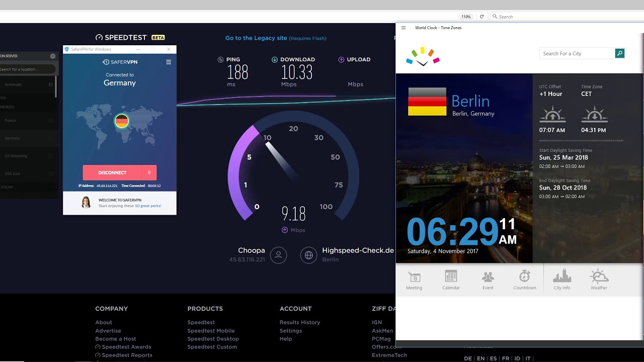Favorite the US Streaming star
This screenshot has height=362, width=644.
tap(51, 156)
